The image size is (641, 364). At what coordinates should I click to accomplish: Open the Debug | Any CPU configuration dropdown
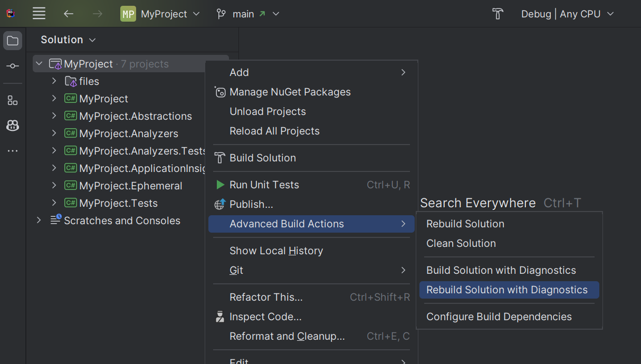pos(568,14)
